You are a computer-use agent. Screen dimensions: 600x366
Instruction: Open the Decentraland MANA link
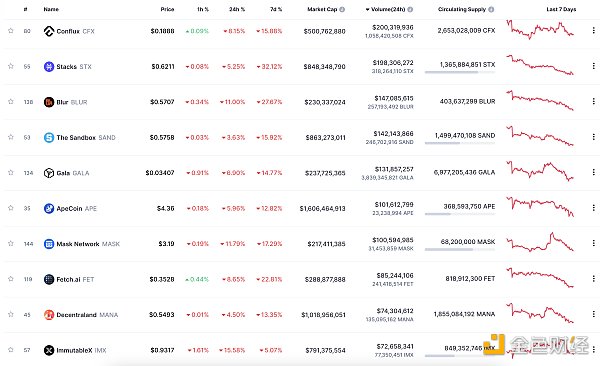[87, 315]
